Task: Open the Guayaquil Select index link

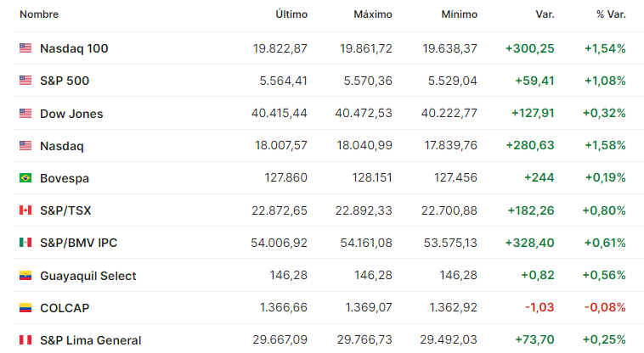Action: click(88, 276)
